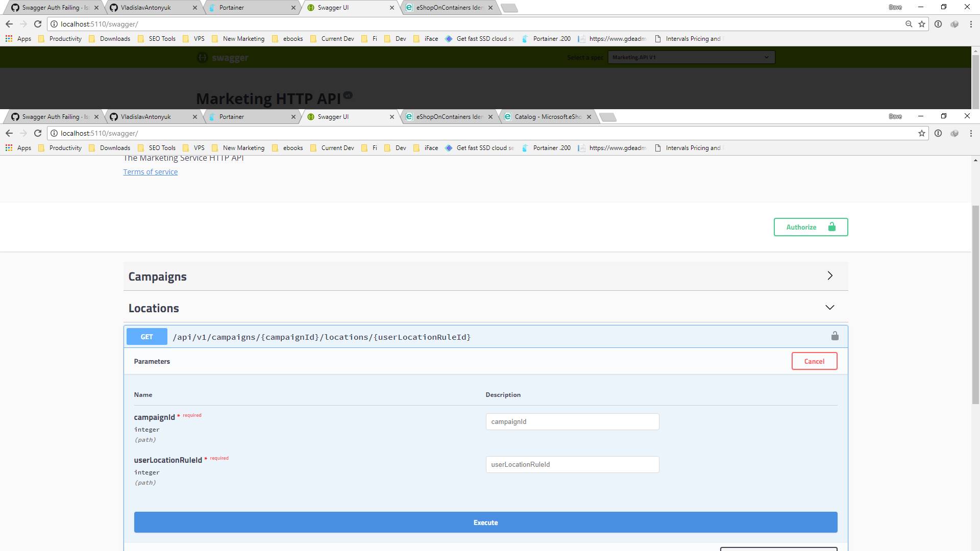
Task: Focus the userLocationRuleId input field
Action: click(x=572, y=464)
